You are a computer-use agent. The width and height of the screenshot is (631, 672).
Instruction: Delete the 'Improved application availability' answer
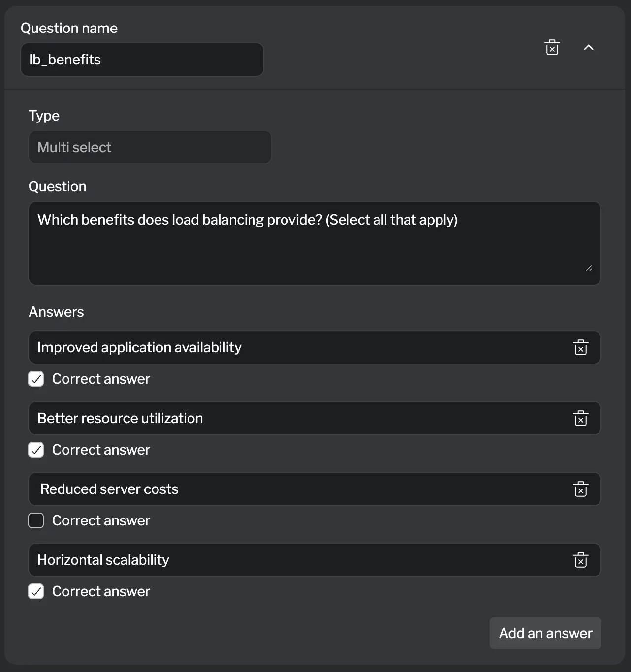[x=581, y=347]
